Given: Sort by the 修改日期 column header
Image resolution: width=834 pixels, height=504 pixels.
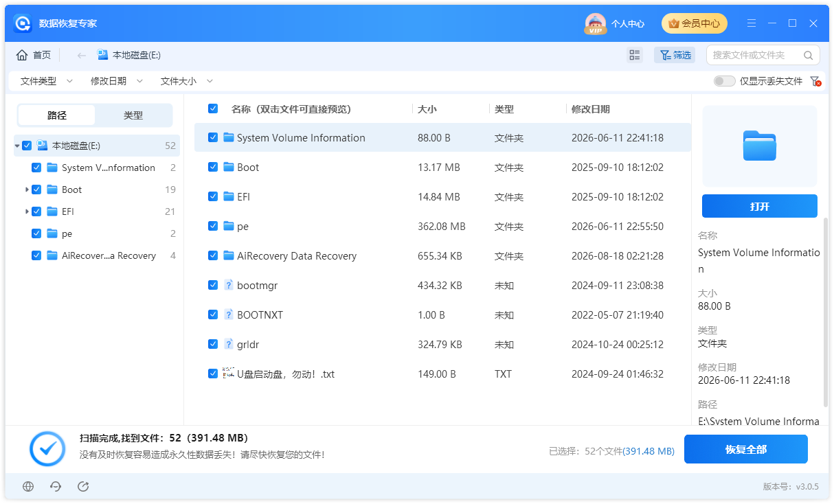Looking at the screenshot, I should click(x=591, y=109).
